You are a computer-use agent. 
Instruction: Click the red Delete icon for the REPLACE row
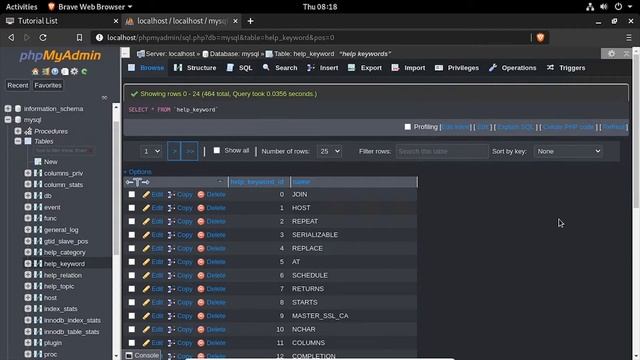[201, 249]
